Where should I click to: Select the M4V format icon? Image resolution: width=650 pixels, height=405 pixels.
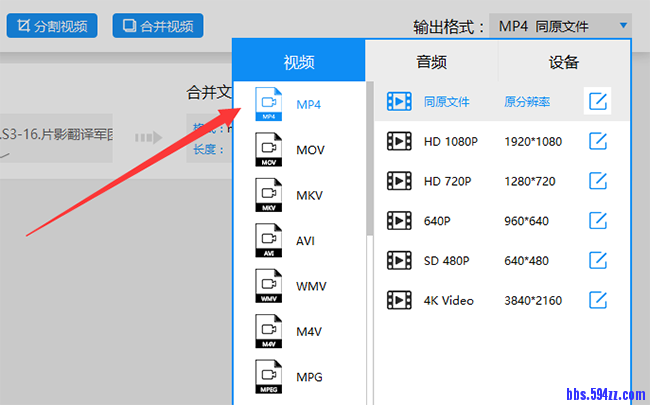[x=267, y=332]
